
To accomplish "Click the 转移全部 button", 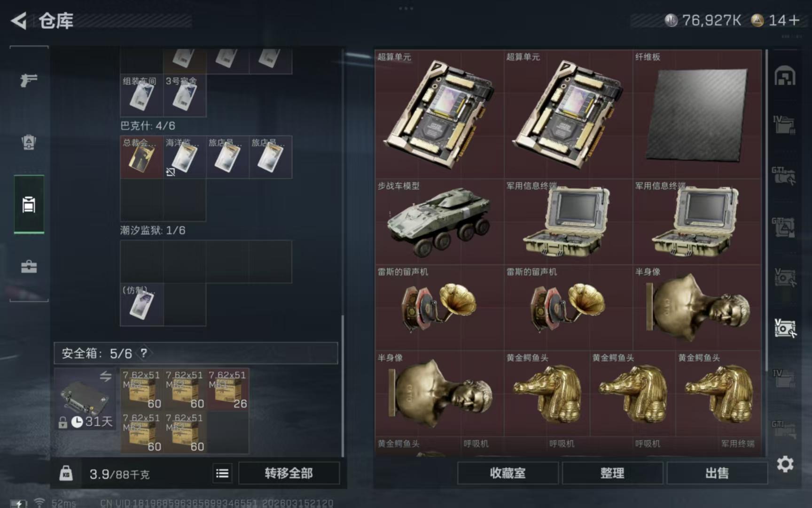I will (x=289, y=473).
